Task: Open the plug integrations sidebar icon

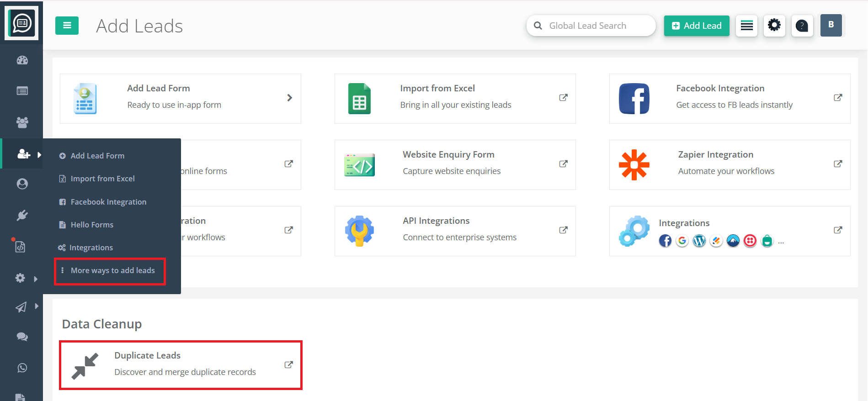Action: coord(22,215)
